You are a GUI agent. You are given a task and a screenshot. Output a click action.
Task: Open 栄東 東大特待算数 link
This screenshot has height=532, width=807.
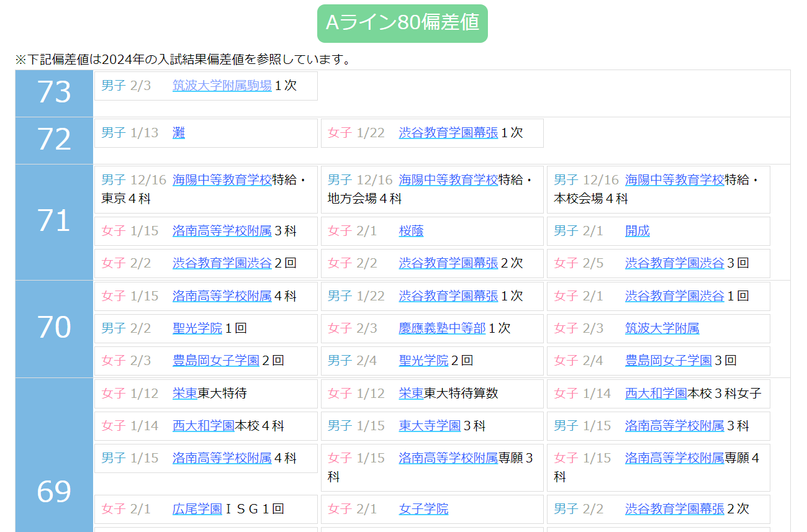click(411, 394)
